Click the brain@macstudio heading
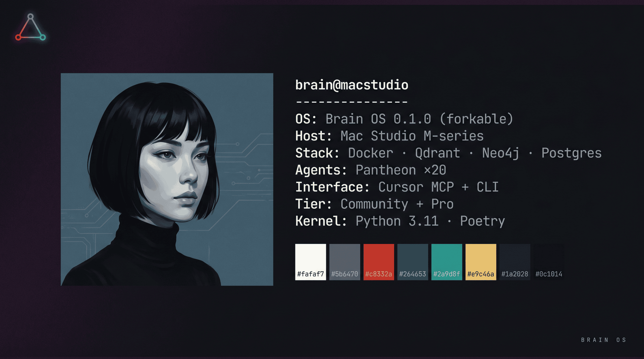Image resolution: width=644 pixels, height=359 pixels. pos(352,85)
